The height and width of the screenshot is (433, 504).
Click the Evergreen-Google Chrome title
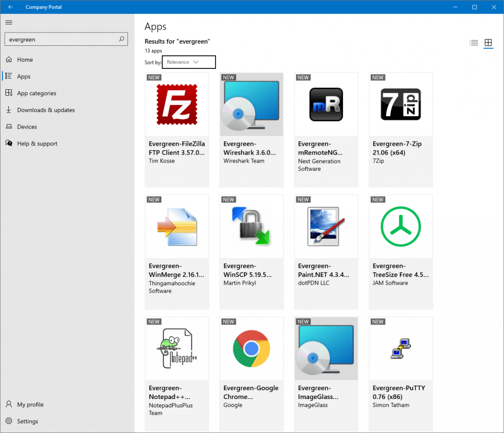pos(251,392)
